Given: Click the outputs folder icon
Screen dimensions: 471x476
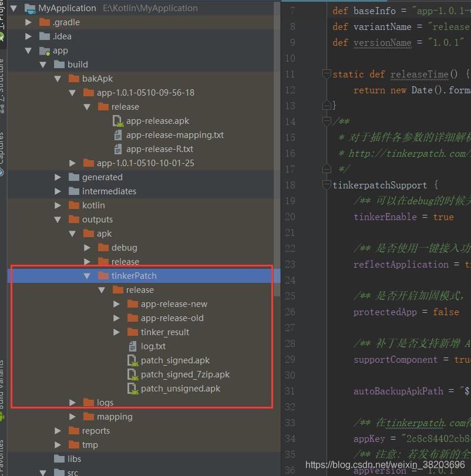Looking at the screenshot, I should pos(74,219).
